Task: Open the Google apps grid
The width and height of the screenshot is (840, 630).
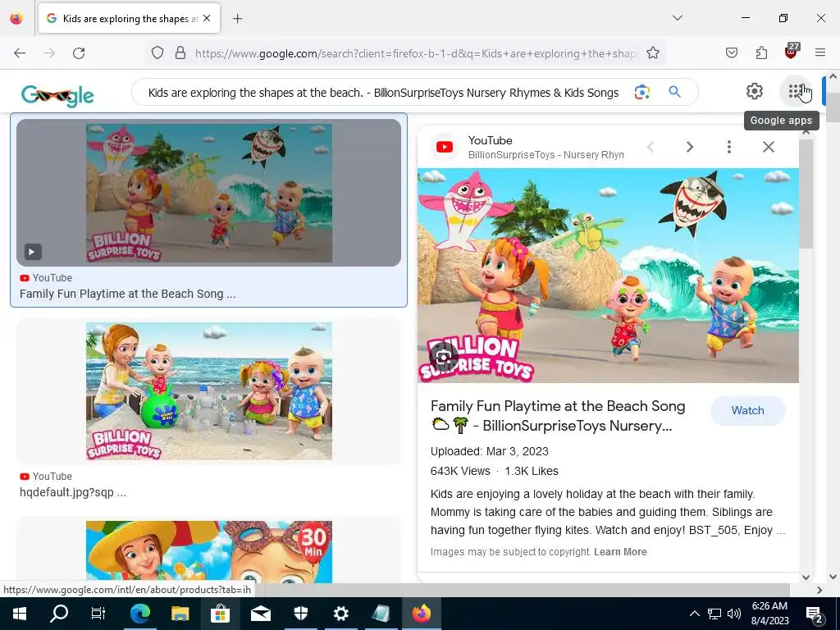Action: point(796,91)
